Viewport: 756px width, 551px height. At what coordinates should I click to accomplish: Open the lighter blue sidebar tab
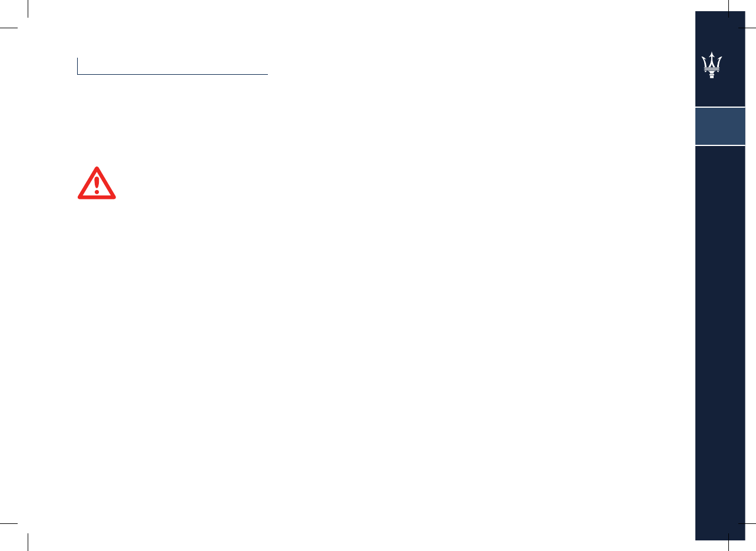(x=720, y=126)
